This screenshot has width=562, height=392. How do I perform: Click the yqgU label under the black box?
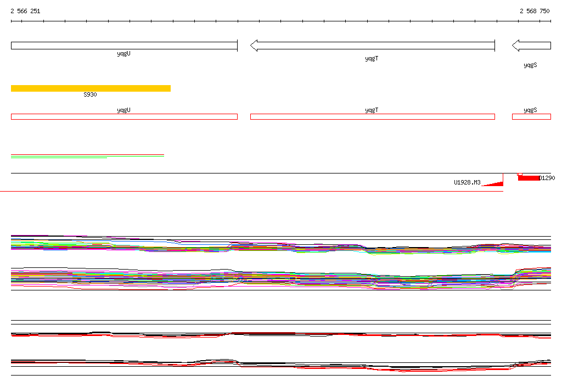click(123, 53)
